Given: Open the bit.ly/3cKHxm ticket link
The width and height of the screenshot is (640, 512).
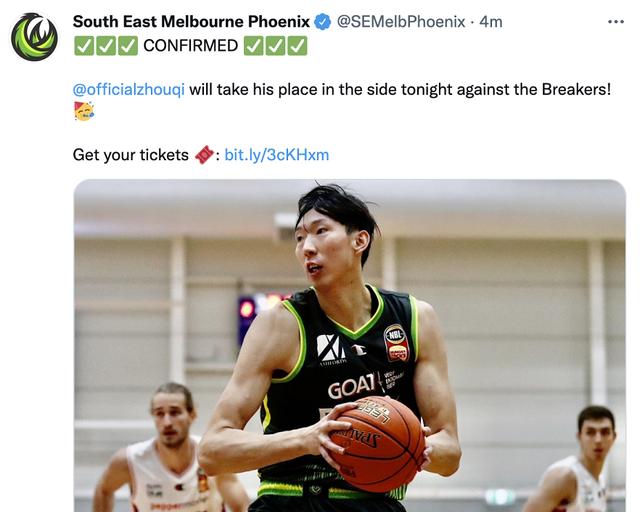Looking at the screenshot, I should point(277,155).
